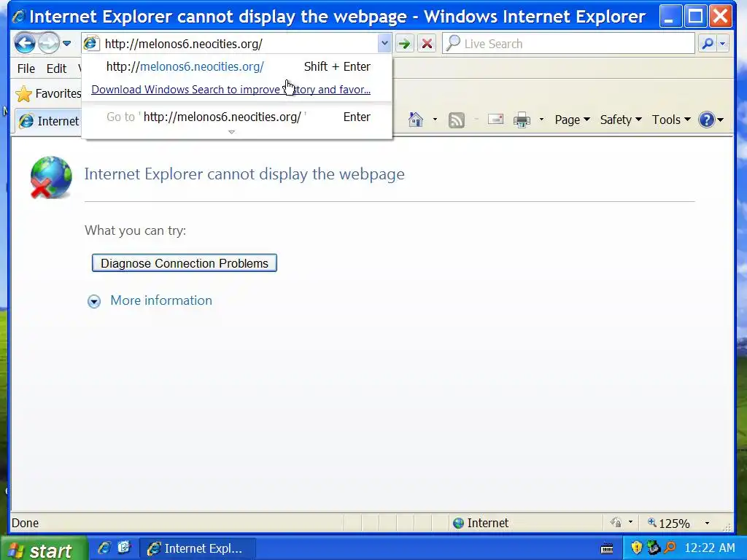Open the Home button dropdown arrow
Screen dimensions: 747x560
click(435, 120)
